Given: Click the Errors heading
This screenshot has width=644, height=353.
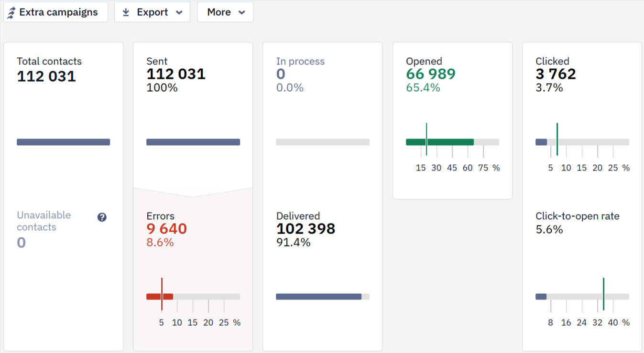Looking at the screenshot, I should pos(160,216).
